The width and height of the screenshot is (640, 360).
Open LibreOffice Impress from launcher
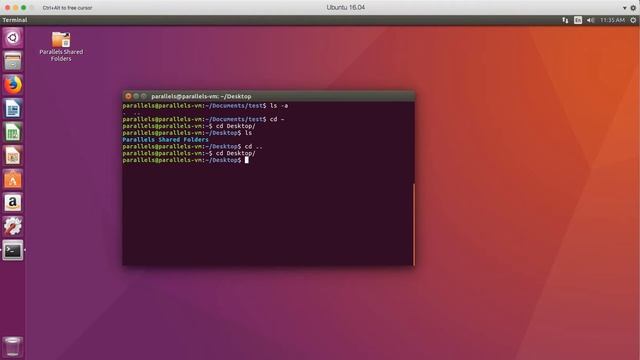click(x=13, y=156)
